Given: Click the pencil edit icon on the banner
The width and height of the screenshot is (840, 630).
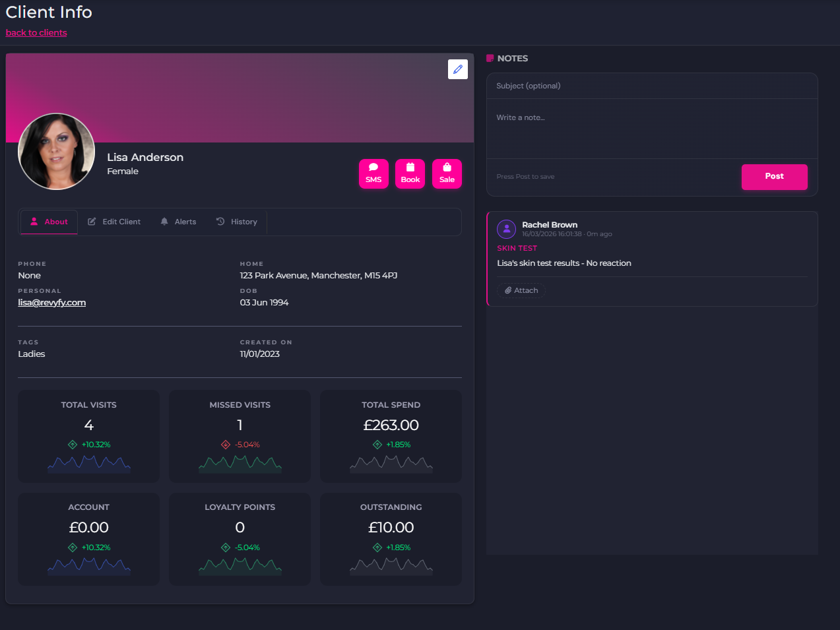Looking at the screenshot, I should pos(457,69).
